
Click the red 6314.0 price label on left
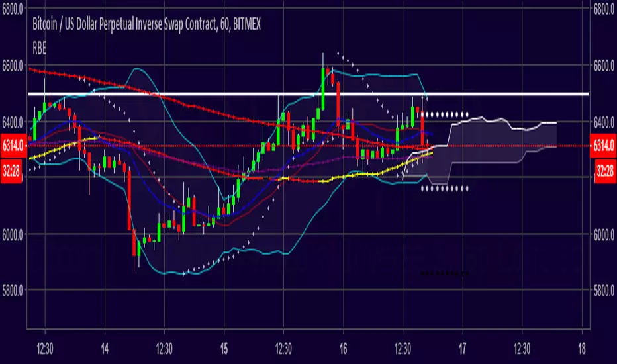pos(13,146)
